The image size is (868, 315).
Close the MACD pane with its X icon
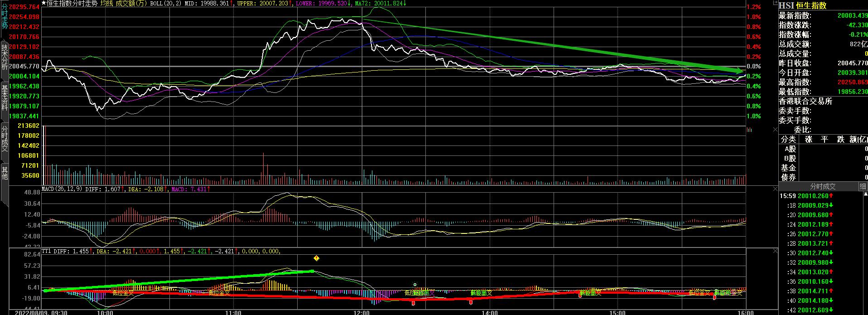point(775,188)
